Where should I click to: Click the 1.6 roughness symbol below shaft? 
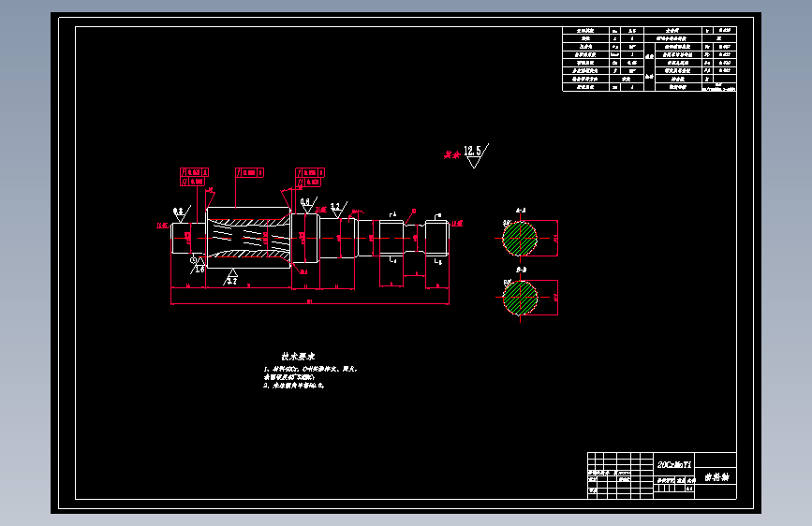pyautogui.click(x=198, y=265)
